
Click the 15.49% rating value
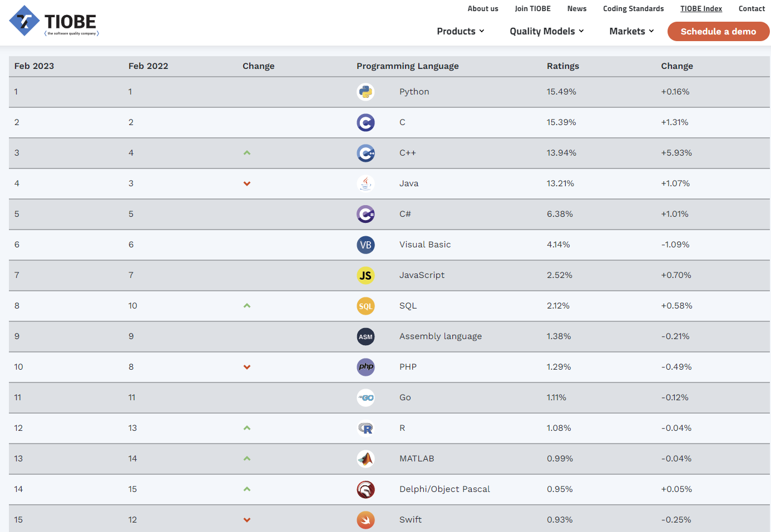point(561,92)
